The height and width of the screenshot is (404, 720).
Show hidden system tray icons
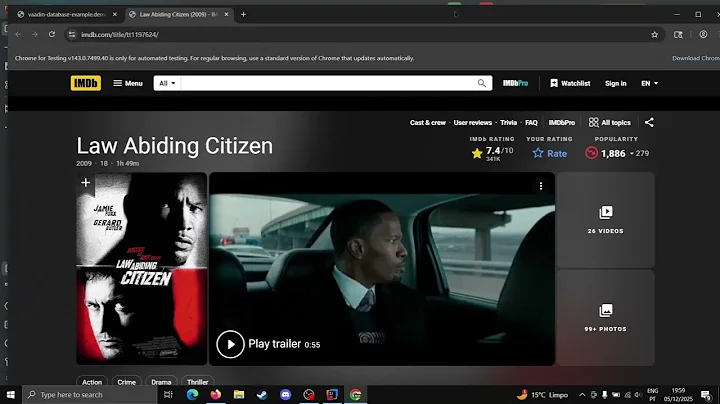click(x=582, y=395)
